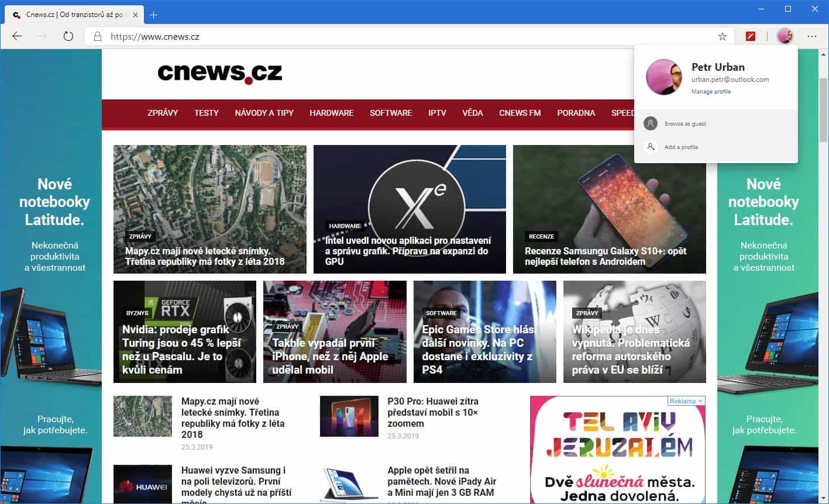Click the iPad article thumbnail
This screenshot has width=829, height=504.
[x=349, y=484]
